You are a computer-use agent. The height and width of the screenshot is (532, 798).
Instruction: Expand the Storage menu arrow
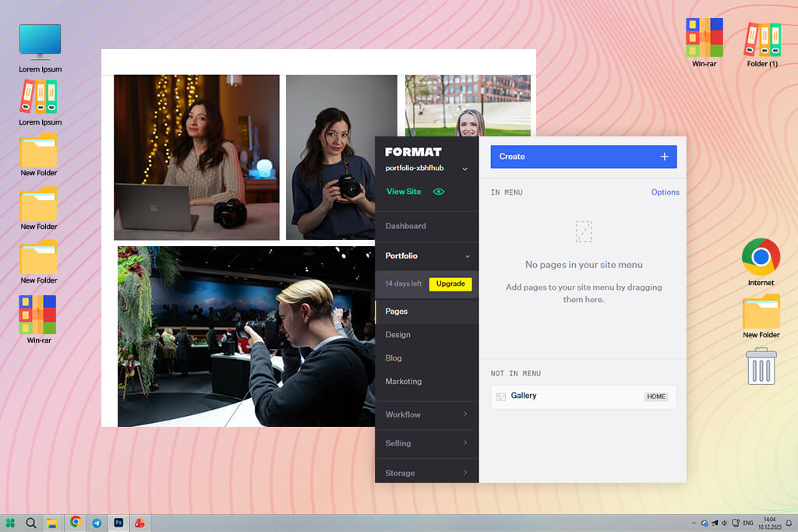tap(465, 473)
